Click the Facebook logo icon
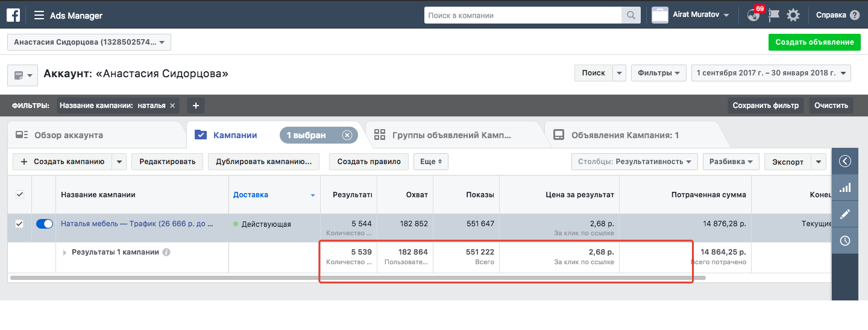The height and width of the screenshot is (330, 868). point(13,15)
